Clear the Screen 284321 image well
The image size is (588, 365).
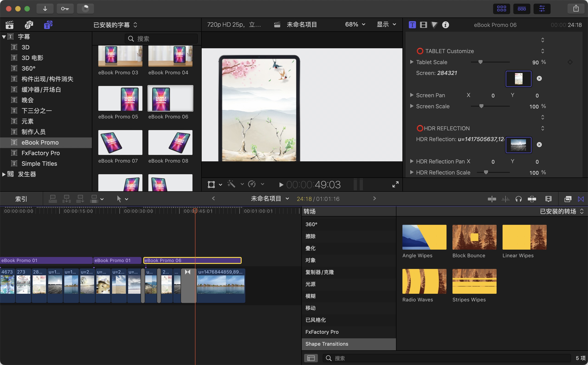tap(539, 78)
